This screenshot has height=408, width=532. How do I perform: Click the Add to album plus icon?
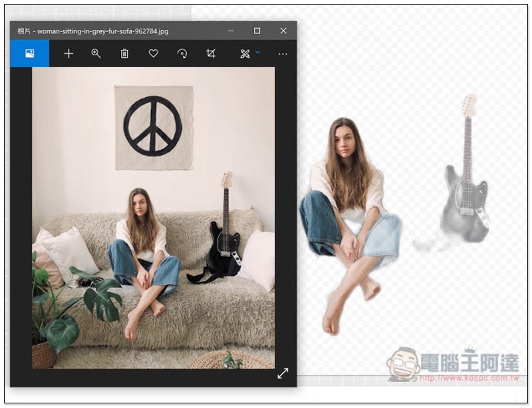pyautogui.click(x=68, y=54)
